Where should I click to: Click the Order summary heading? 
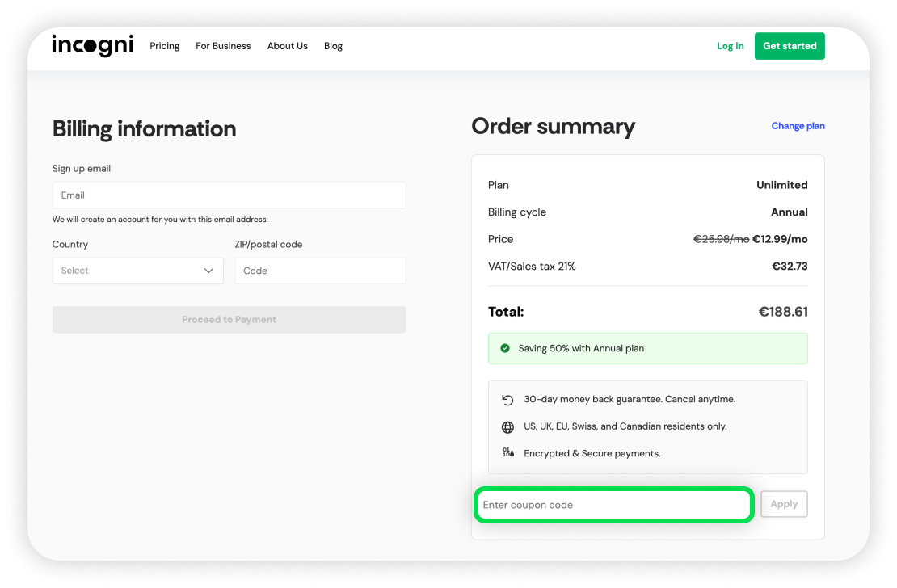554,127
